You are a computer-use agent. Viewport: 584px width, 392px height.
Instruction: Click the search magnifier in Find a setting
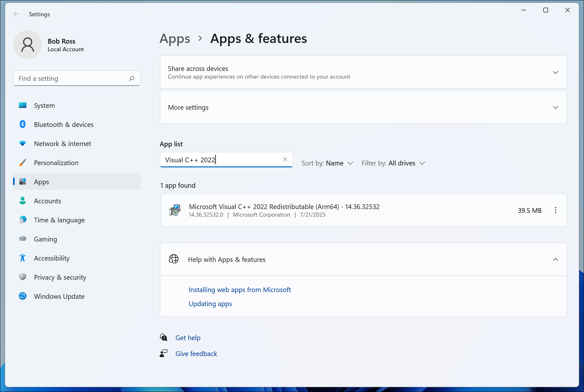132,79
